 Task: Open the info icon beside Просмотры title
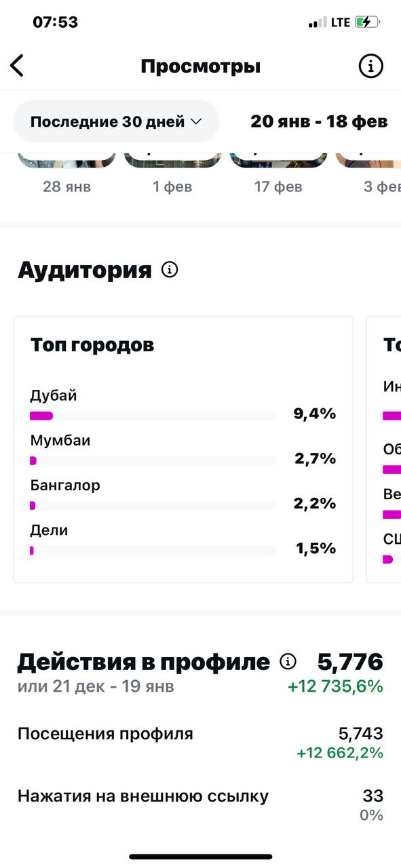click(x=370, y=65)
